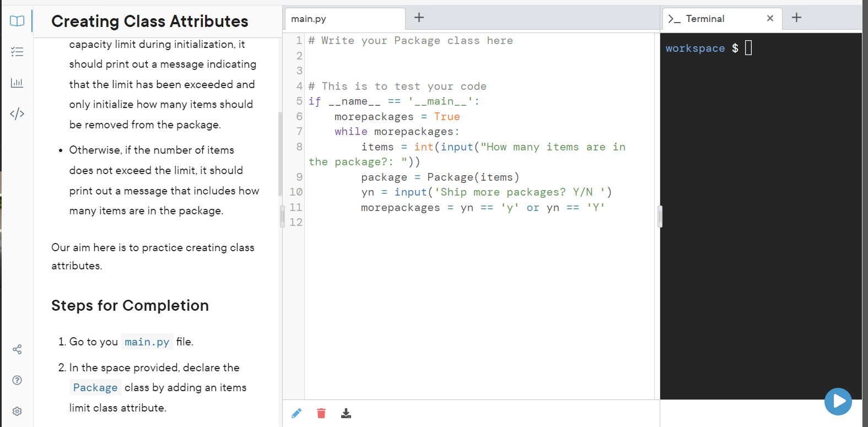Open the checklist tasks icon in sidebar
This screenshot has height=427, width=868.
point(17,52)
